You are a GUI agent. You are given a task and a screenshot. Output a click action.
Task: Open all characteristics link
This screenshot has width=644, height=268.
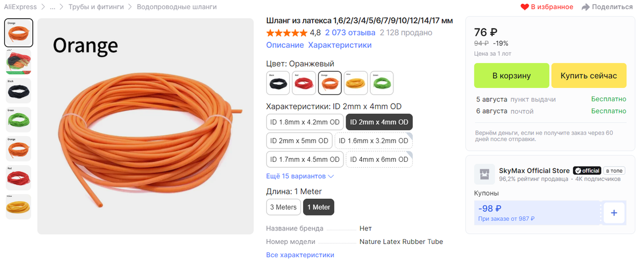pos(300,255)
